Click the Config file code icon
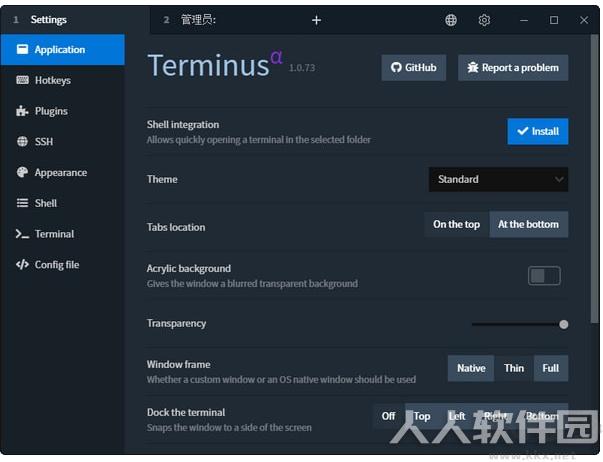Viewport: 603px width, 462px height. (x=22, y=265)
